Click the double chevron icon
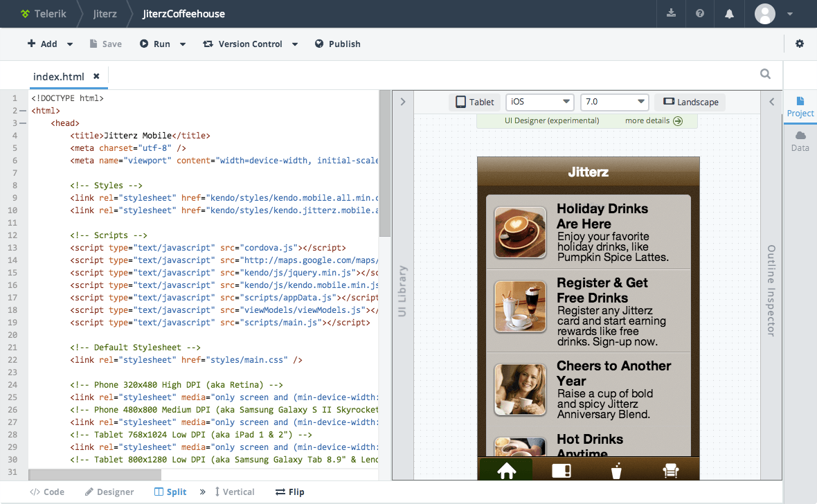817x504 pixels. tap(203, 492)
